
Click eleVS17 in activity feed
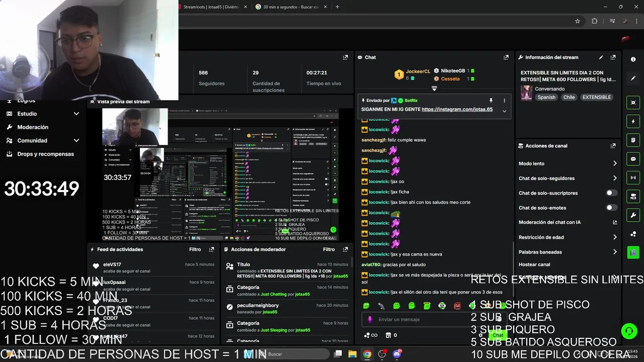pos(112,264)
